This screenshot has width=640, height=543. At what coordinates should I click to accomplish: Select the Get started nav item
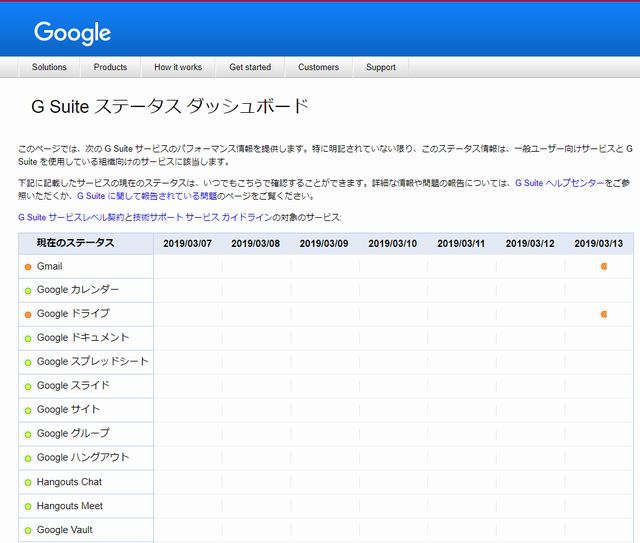pos(250,67)
